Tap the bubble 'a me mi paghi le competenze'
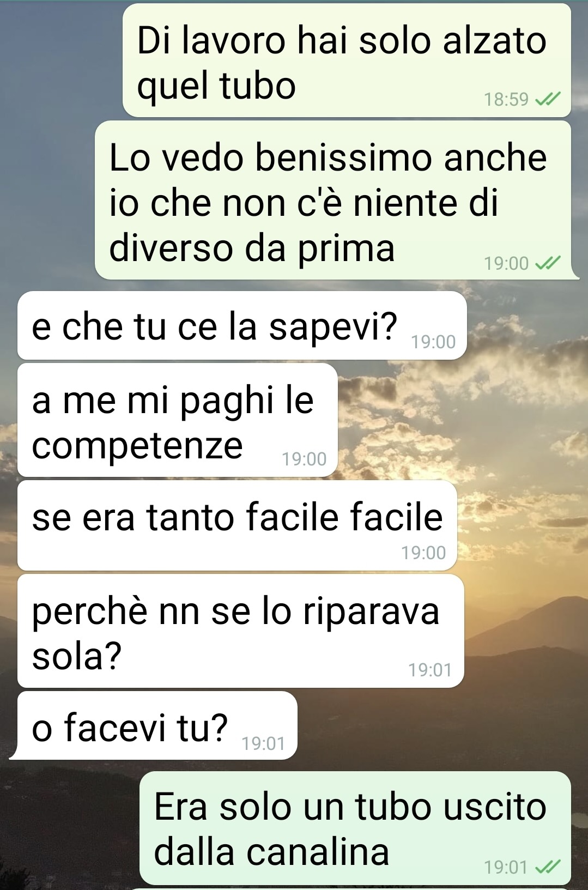The image size is (588, 890). [178, 420]
